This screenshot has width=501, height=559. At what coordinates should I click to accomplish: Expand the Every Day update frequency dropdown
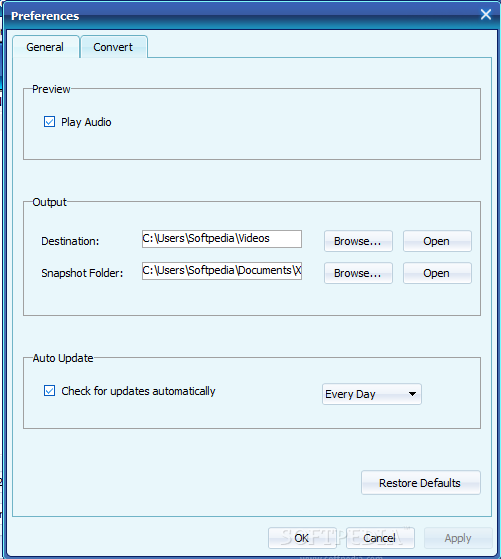[x=372, y=394]
